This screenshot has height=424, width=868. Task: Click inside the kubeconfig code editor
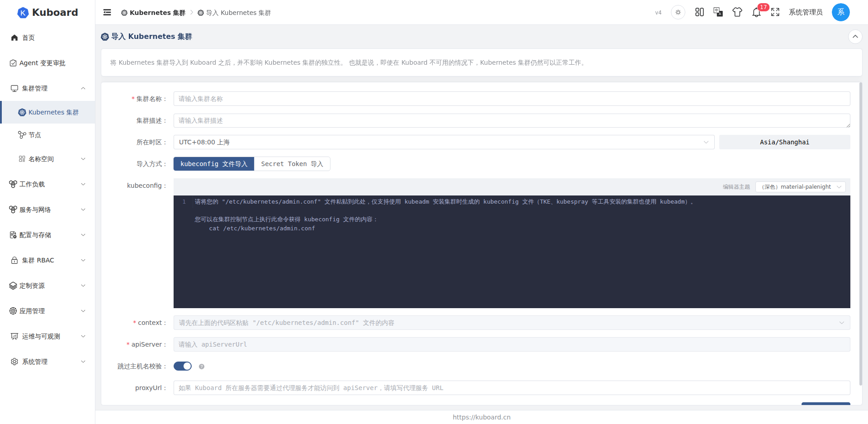tap(512, 252)
